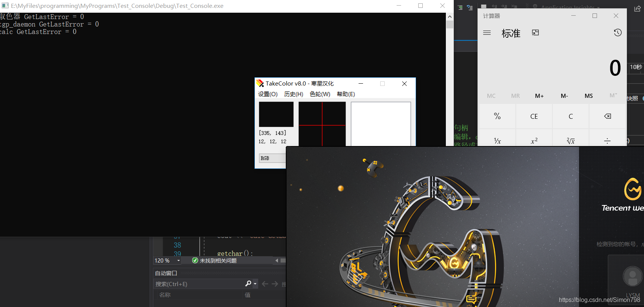Click the 未找到相关问题 status text
644x307 pixels.
pos(218,261)
